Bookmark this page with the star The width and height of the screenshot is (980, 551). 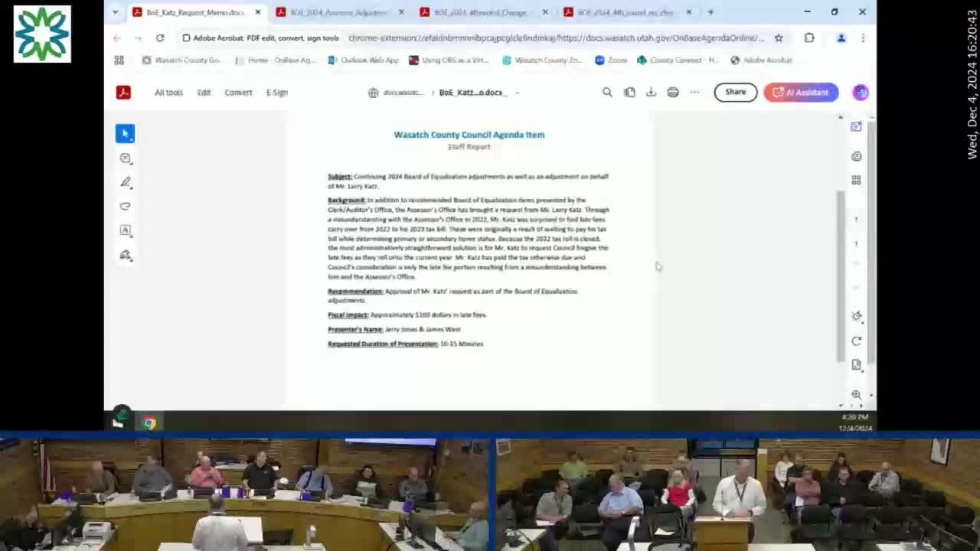coord(779,38)
